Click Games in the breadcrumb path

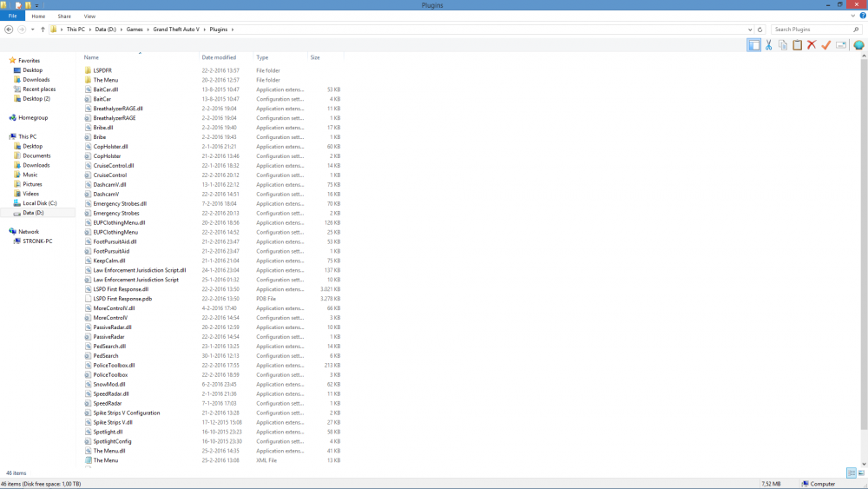tap(135, 30)
